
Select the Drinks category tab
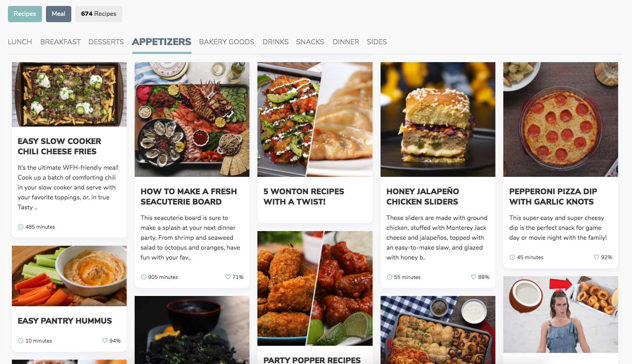coord(275,42)
